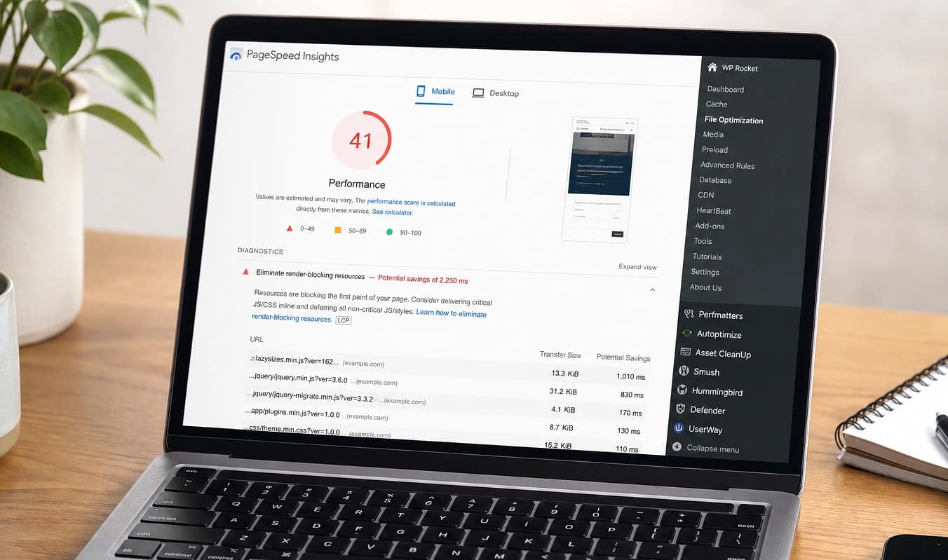Open Advanced Rules in the sidebar
The image size is (948, 560).
click(x=727, y=165)
